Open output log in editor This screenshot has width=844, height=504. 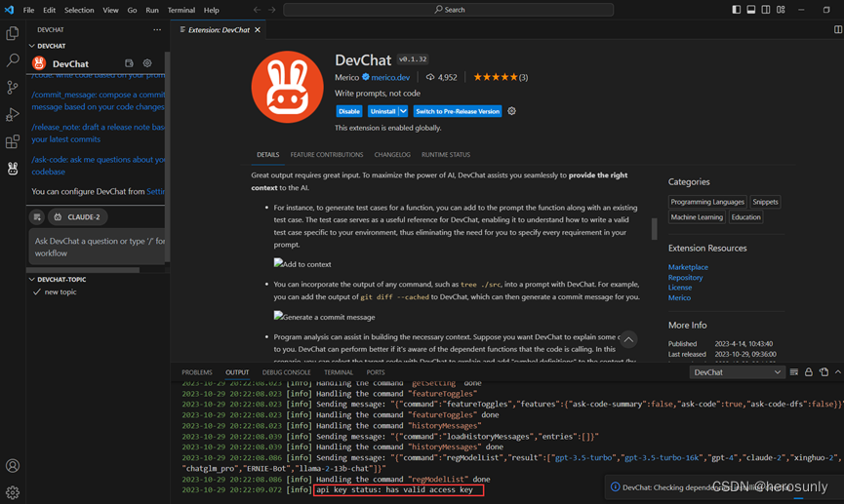(824, 372)
